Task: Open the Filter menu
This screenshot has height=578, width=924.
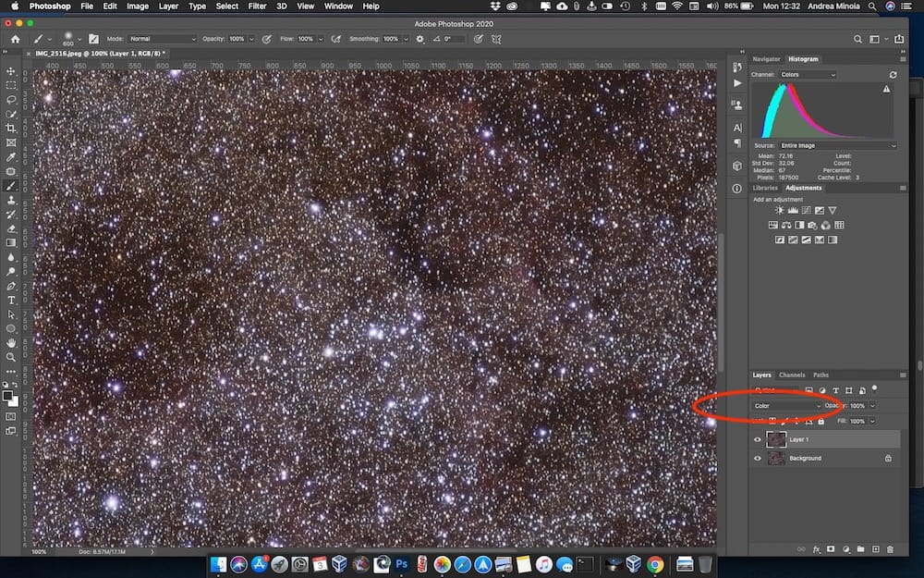Action: pos(257,6)
